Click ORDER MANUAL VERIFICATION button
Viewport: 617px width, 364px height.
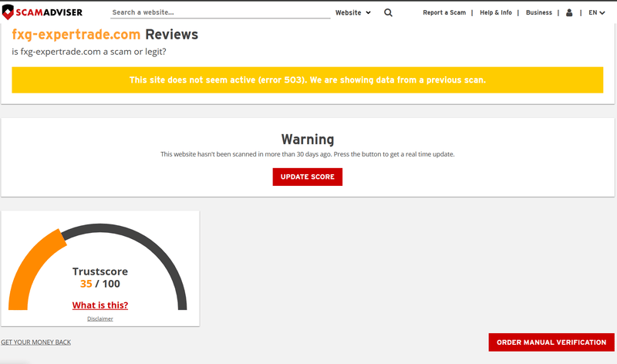pyautogui.click(x=551, y=342)
